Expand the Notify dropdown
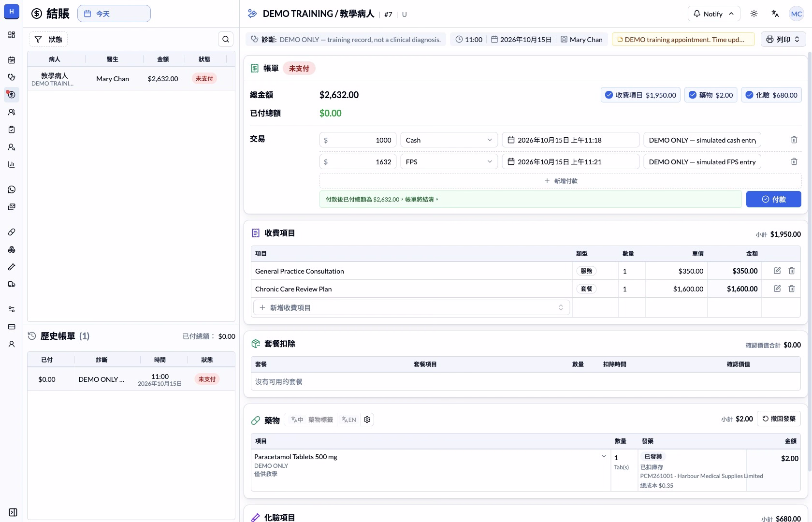The image size is (812, 522). click(x=714, y=14)
